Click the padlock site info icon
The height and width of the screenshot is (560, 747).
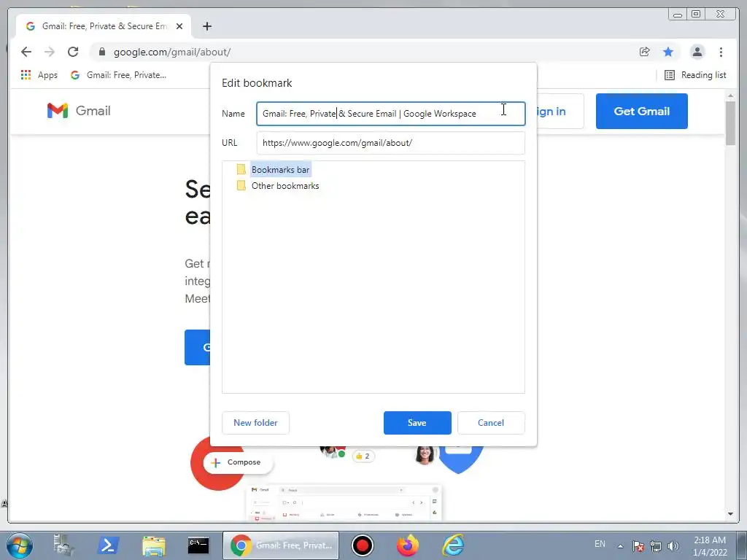(x=101, y=52)
